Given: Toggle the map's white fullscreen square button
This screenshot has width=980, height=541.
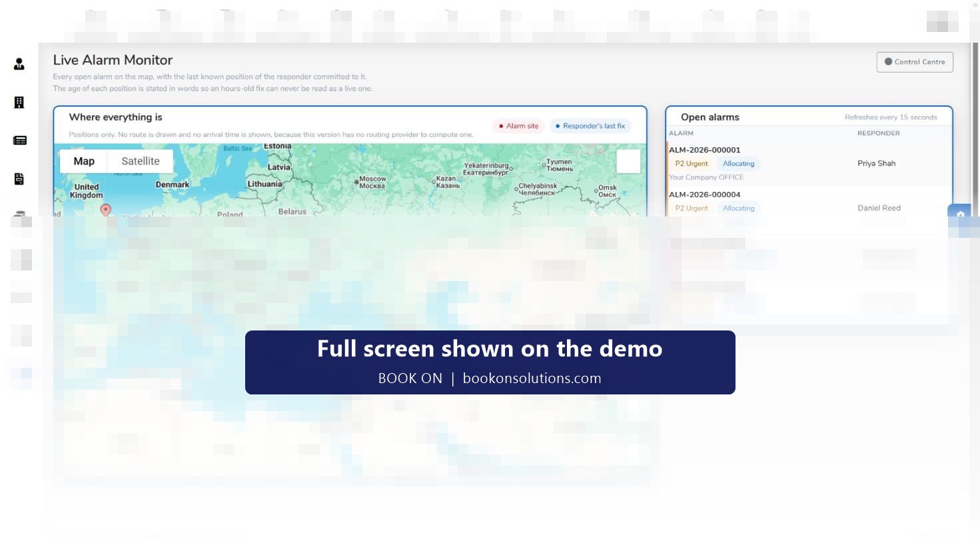Looking at the screenshot, I should pos(628,161).
